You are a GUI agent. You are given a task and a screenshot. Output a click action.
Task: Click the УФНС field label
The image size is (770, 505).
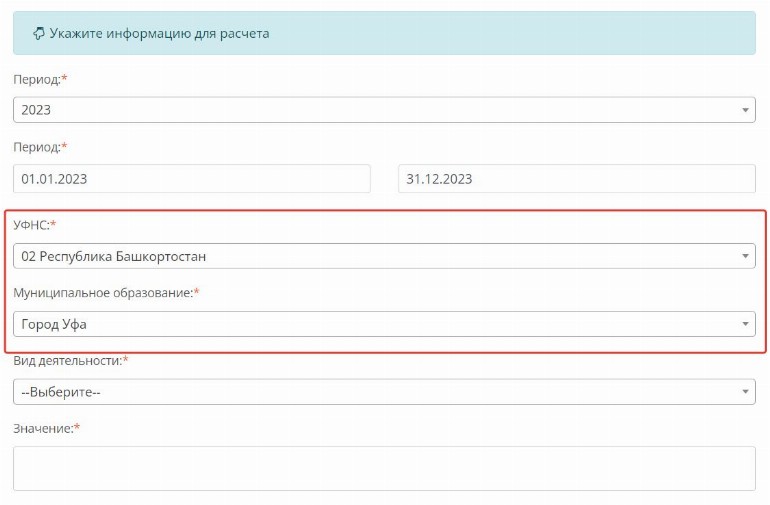31,225
